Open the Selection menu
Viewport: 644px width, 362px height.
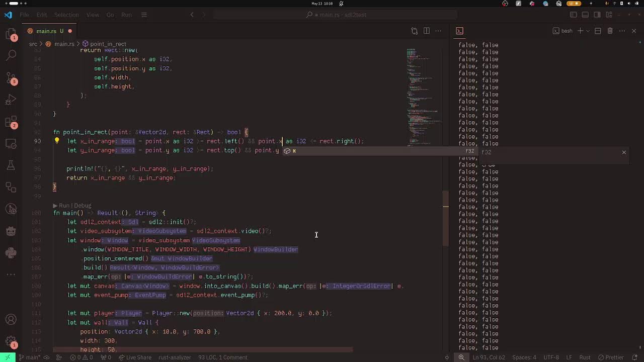point(66,15)
